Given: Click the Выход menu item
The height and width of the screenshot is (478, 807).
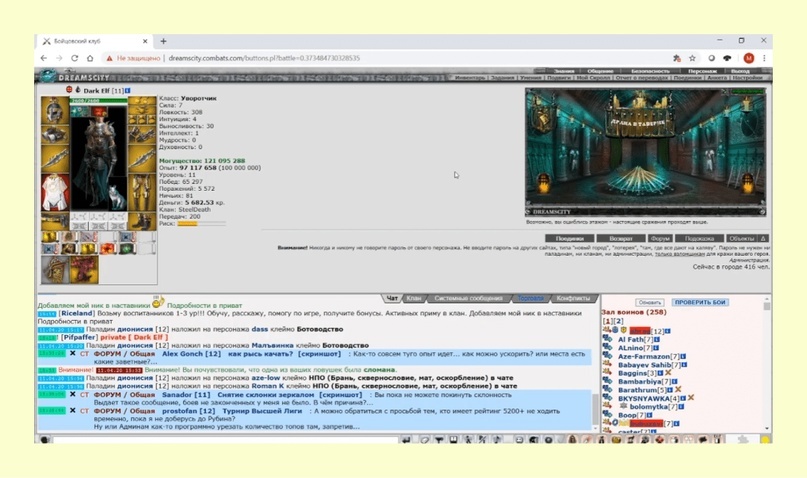Looking at the screenshot, I should pyautogui.click(x=740, y=71).
